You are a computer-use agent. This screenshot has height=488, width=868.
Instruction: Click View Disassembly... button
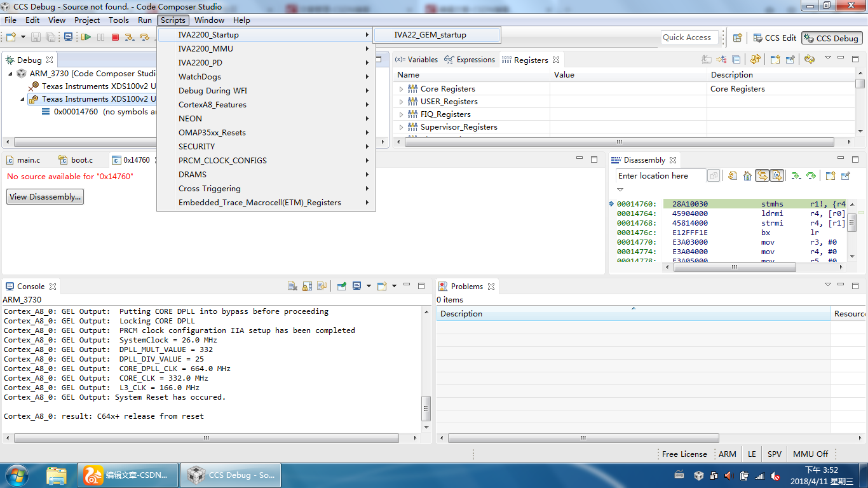[45, 197]
